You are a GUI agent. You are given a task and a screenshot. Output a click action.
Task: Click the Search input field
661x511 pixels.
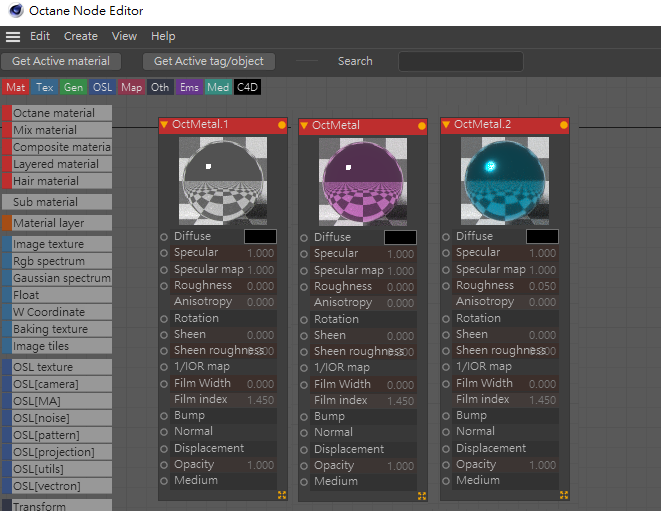point(461,62)
